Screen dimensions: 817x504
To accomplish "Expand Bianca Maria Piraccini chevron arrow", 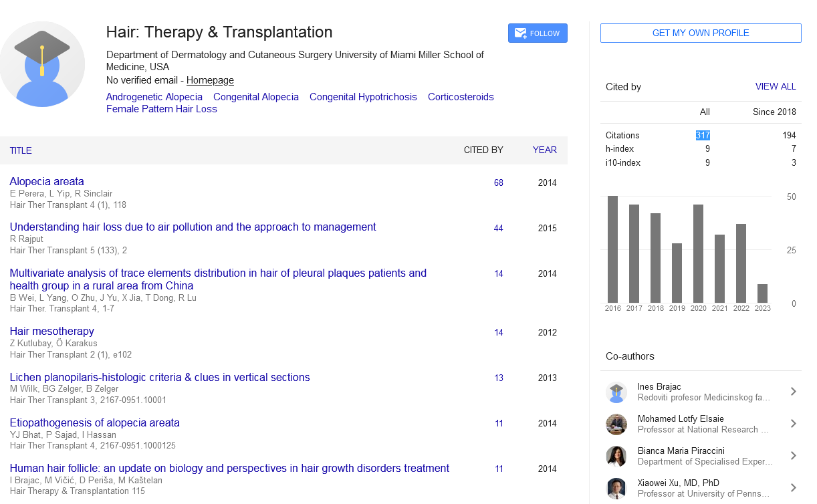I will 793,456.
